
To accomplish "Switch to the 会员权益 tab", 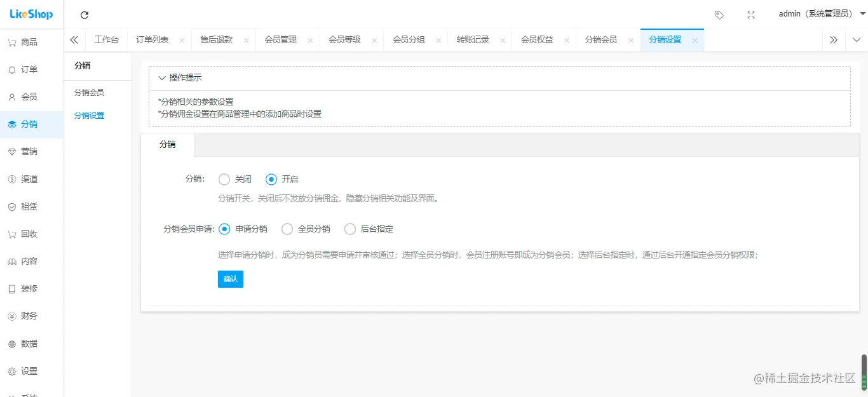I will [x=538, y=39].
